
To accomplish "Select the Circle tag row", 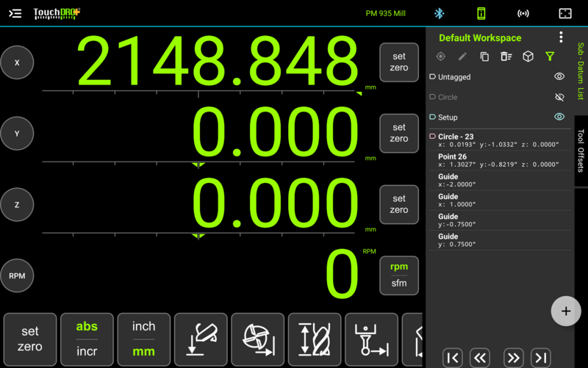I will click(x=500, y=97).
